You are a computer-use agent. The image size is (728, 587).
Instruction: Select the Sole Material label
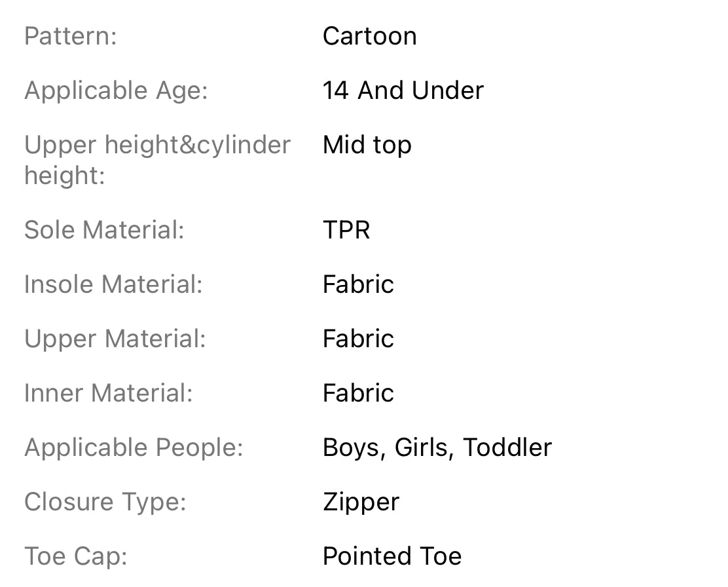click(x=105, y=230)
